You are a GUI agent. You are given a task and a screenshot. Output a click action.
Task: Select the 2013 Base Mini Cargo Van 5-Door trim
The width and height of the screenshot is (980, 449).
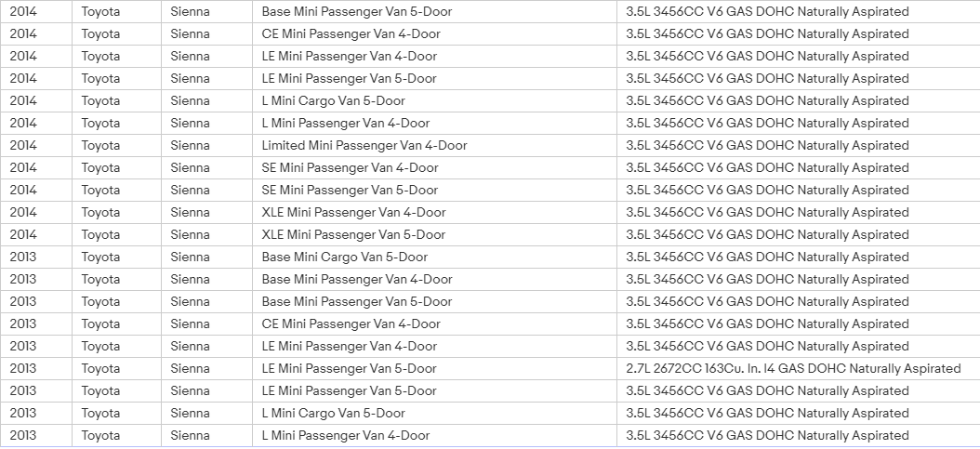(434, 257)
